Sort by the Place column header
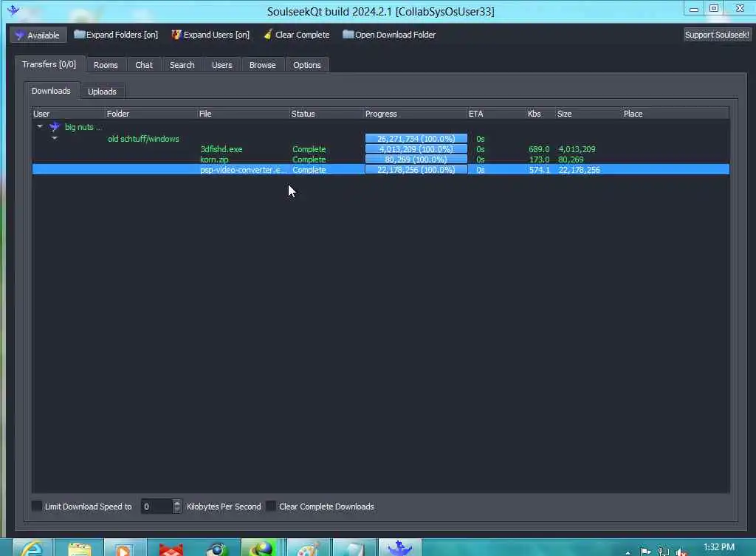756x556 pixels. coord(675,114)
